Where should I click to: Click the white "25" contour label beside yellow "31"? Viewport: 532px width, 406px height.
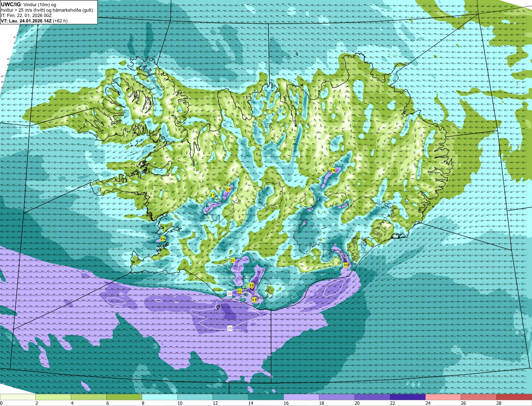[229, 293]
